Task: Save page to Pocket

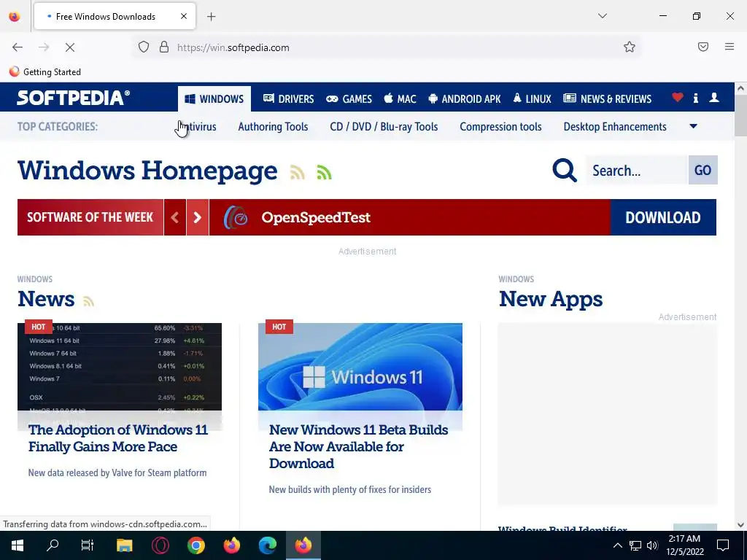Action: pyautogui.click(x=703, y=47)
